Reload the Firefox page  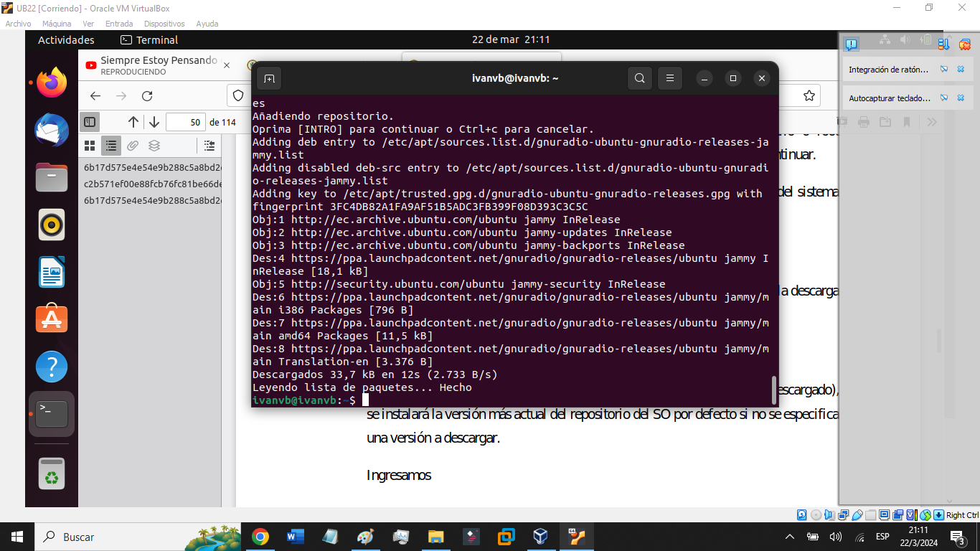pyautogui.click(x=147, y=96)
